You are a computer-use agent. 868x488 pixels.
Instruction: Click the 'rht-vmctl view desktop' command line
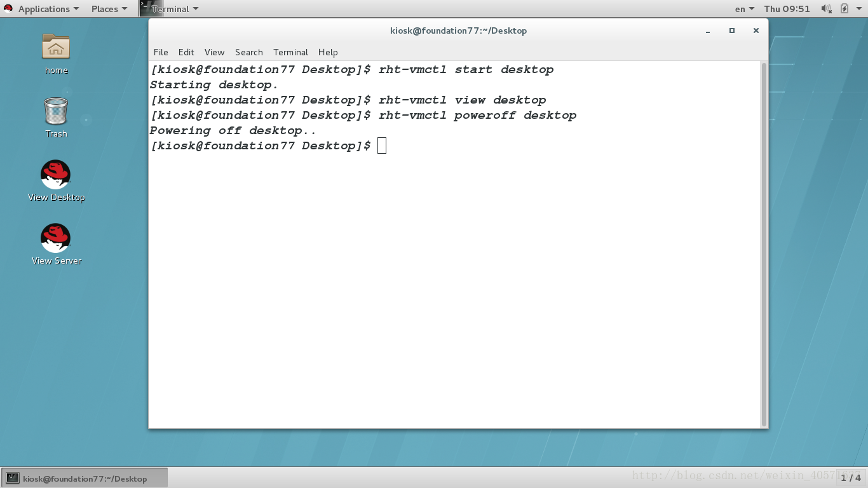[462, 100]
